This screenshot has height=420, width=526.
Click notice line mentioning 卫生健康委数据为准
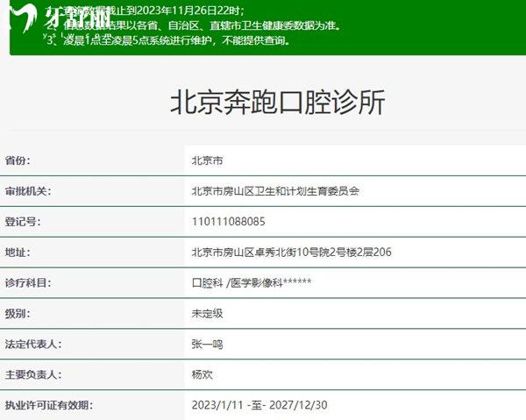click(193, 25)
